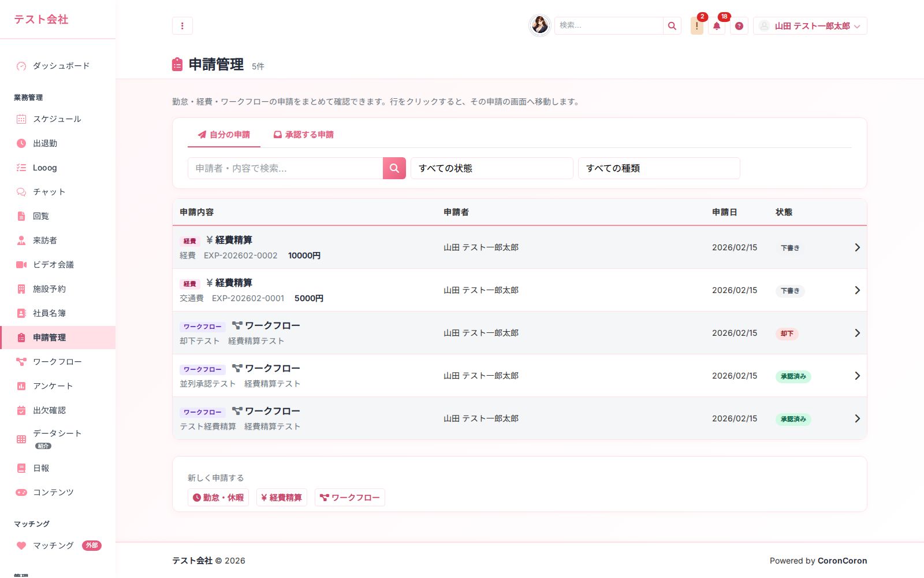Open the EXP-202602-0002 row chevron
This screenshot has width=924, height=578.
point(857,247)
